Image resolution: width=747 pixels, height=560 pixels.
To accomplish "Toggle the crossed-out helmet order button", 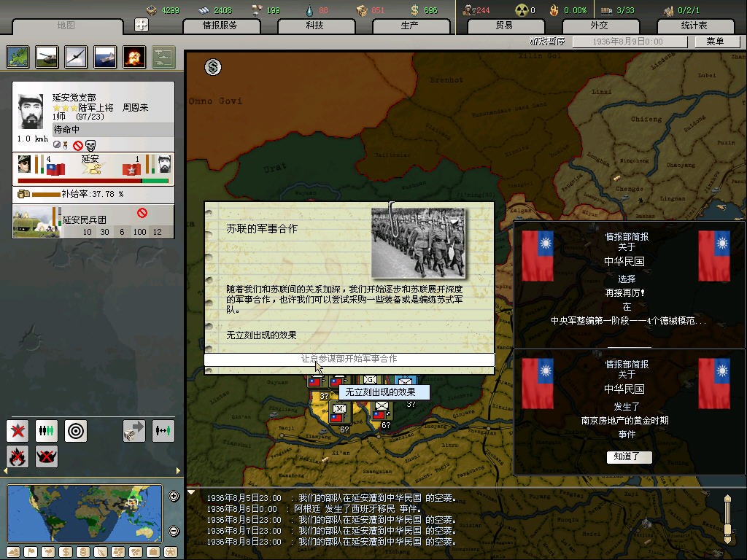I will pyautogui.click(x=47, y=456).
